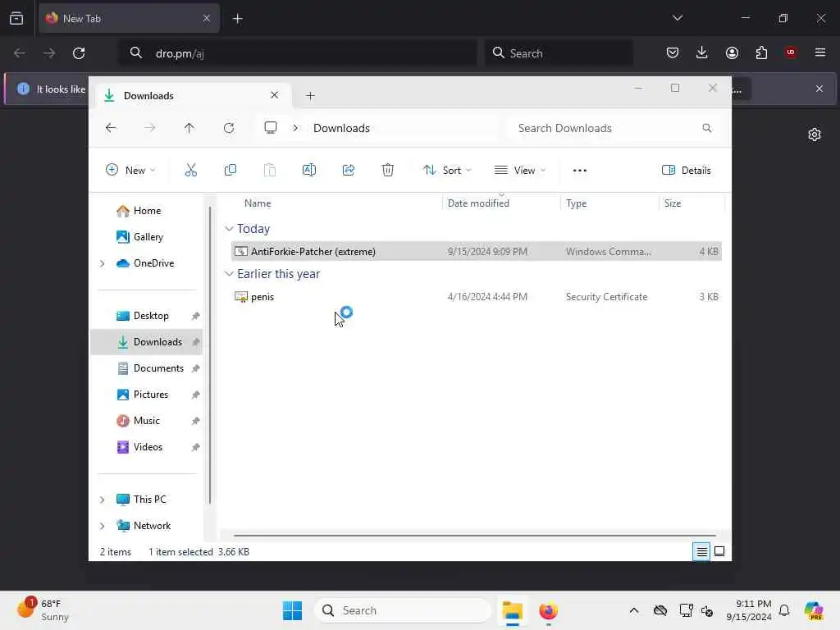
Task: Expand the OneDrive tree node
Action: [102, 263]
